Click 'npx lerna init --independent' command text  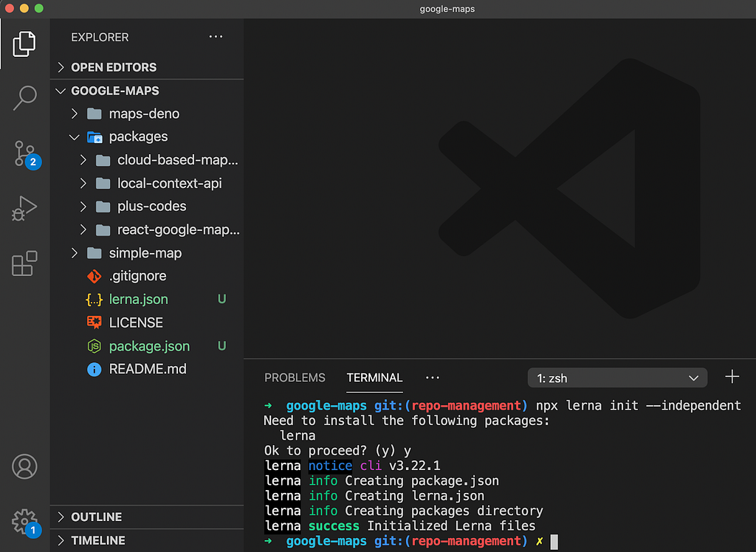coord(639,405)
